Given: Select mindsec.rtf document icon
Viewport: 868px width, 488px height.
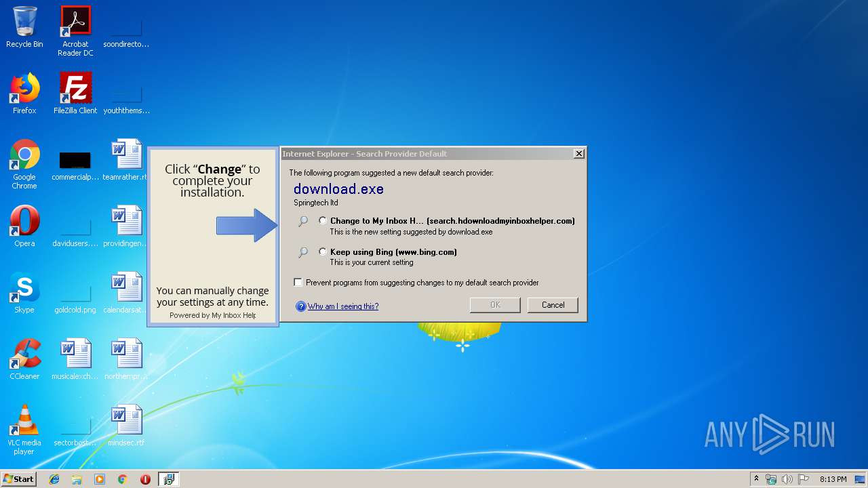Looking at the screenshot, I should pyautogui.click(x=126, y=426).
